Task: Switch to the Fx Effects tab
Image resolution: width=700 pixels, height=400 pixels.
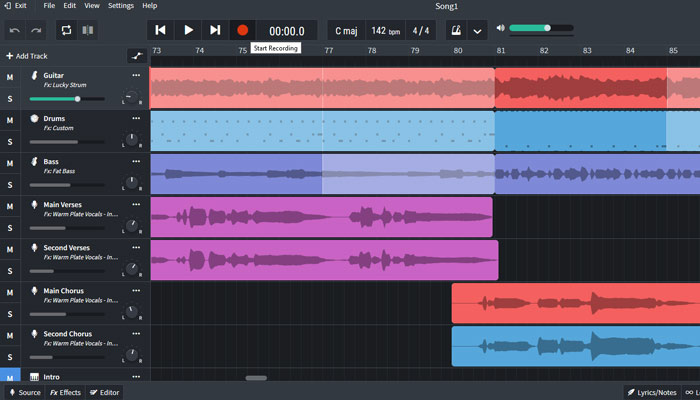Action: click(66, 392)
